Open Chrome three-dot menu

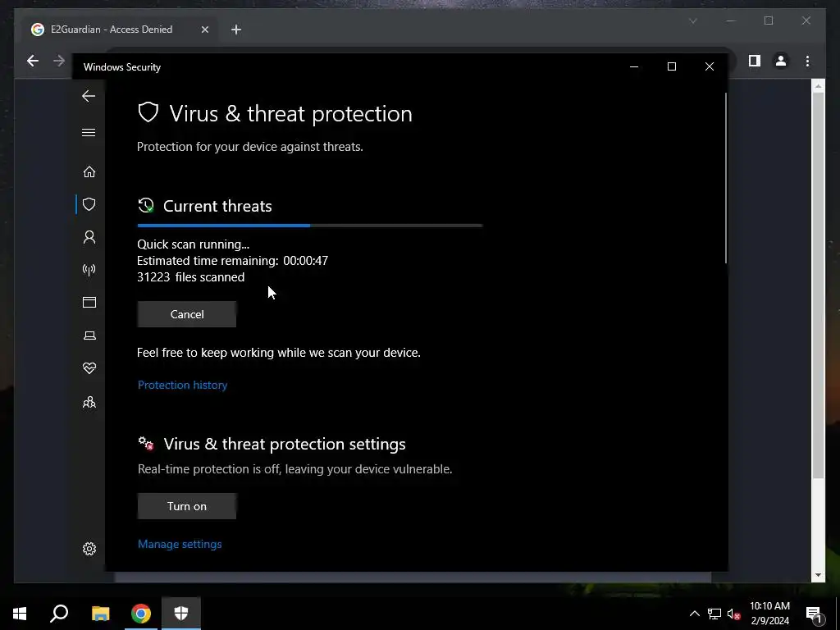click(x=807, y=61)
